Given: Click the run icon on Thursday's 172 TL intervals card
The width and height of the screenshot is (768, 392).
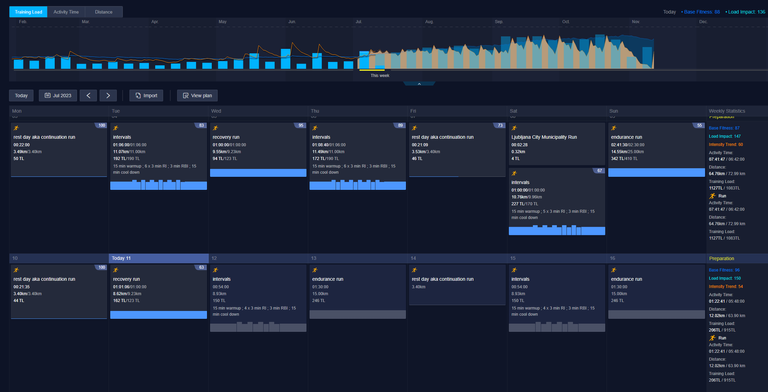Looking at the screenshot, I should click(x=314, y=128).
